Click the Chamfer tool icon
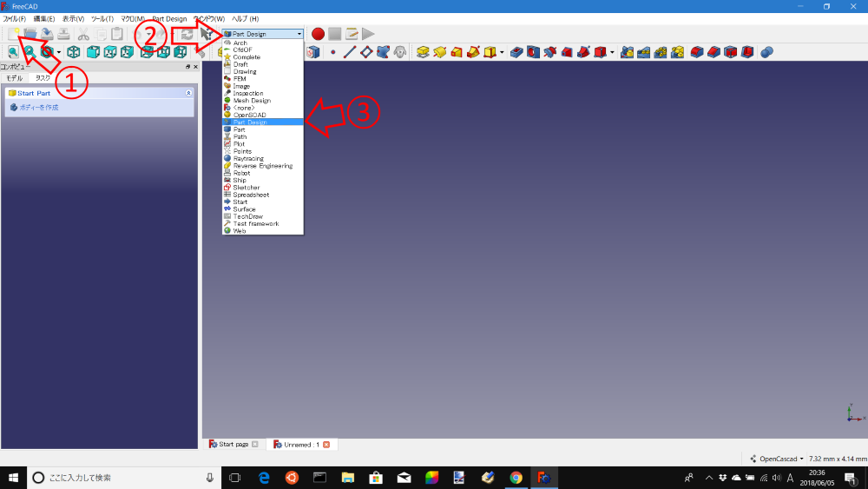Screen dimensions: 868x489 (x=713, y=52)
